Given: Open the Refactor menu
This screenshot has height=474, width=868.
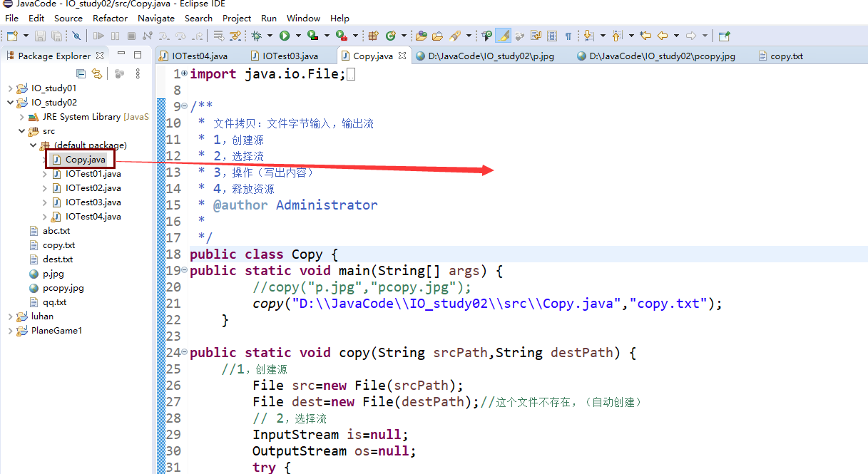Looking at the screenshot, I should [x=111, y=18].
